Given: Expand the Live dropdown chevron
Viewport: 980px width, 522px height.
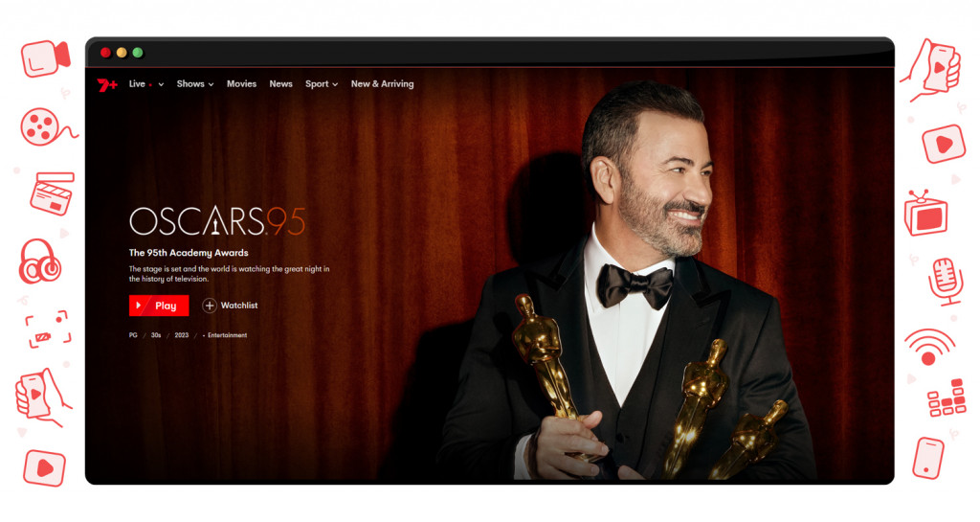Looking at the screenshot, I should pyautogui.click(x=161, y=84).
